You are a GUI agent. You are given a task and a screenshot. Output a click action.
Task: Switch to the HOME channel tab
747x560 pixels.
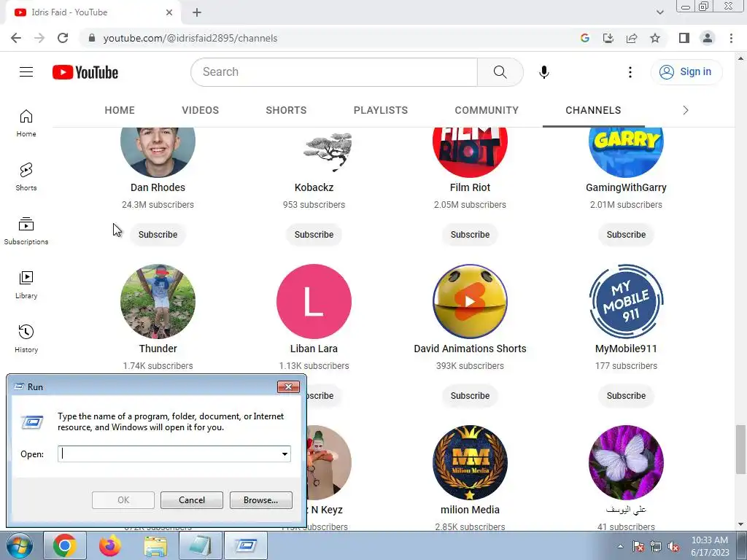click(x=120, y=111)
